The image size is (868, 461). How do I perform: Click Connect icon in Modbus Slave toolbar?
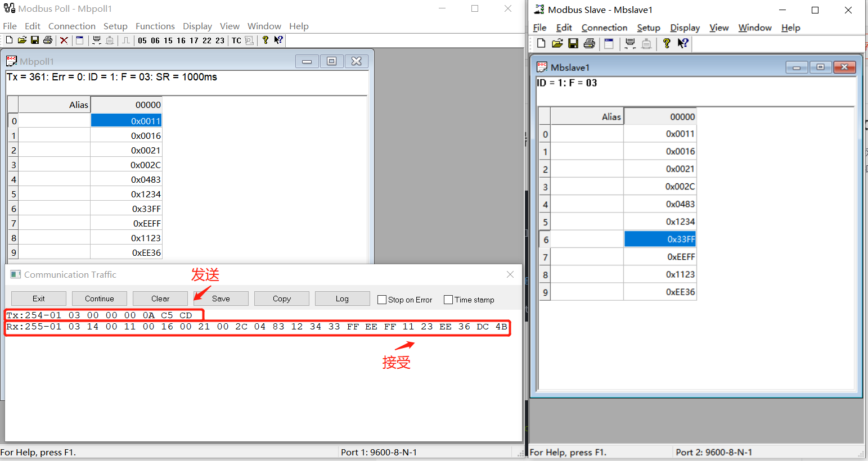click(630, 43)
